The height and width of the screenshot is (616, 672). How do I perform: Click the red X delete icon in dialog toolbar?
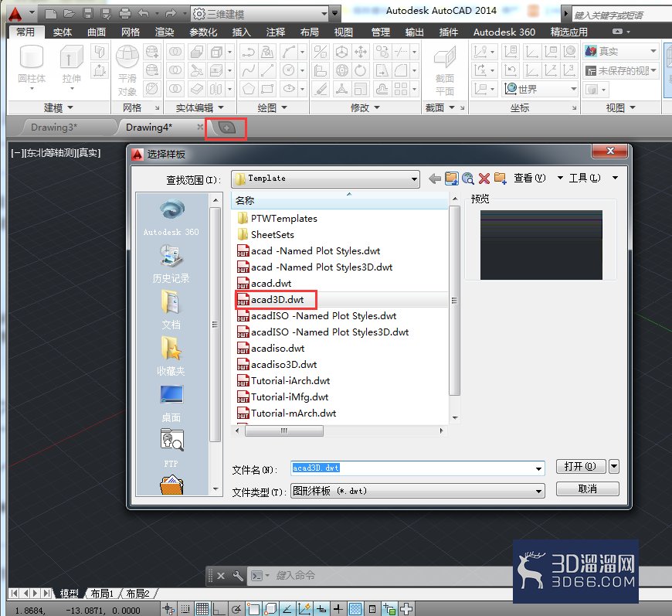click(x=484, y=179)
